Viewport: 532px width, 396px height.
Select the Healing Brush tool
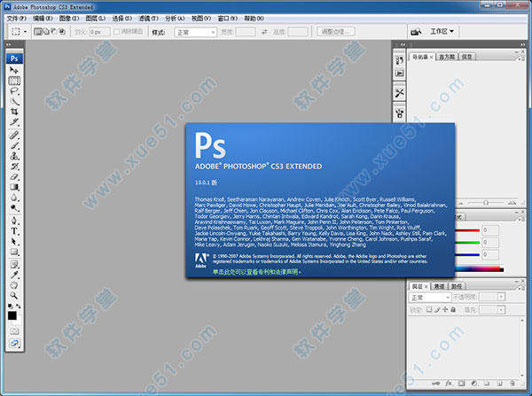point(14,136)
